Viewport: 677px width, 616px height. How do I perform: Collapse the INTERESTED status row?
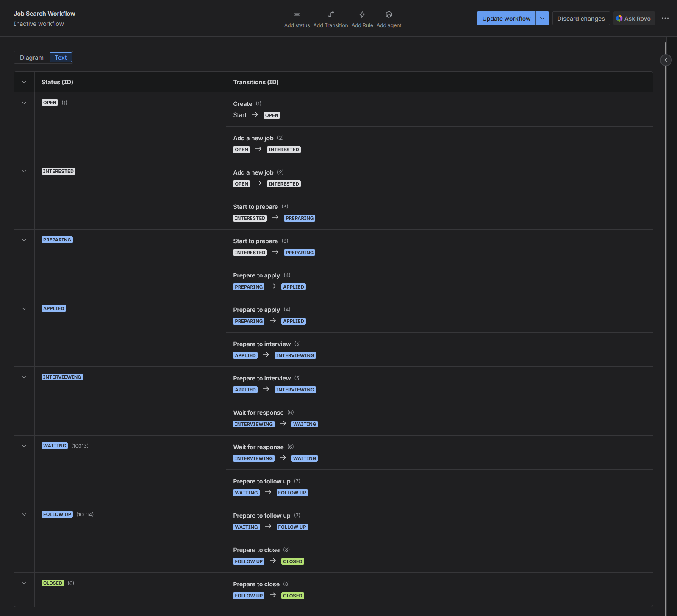[24, 171]
